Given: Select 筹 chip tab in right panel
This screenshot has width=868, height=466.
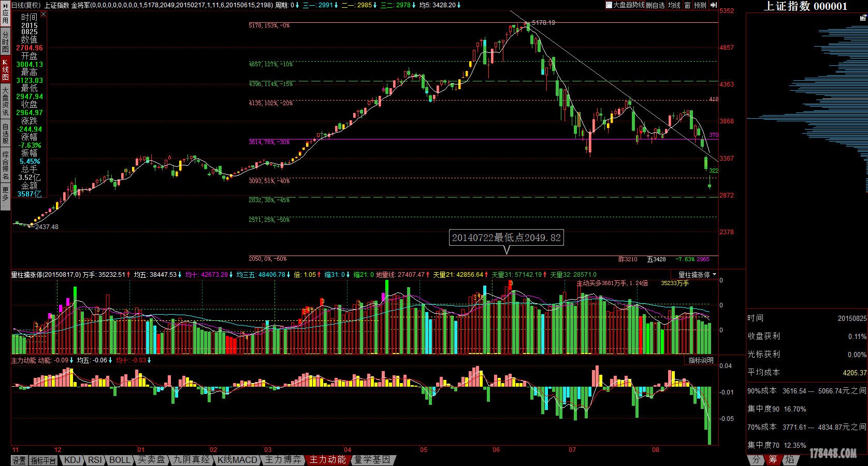Looking at the screenshot, I should [773, 460].
